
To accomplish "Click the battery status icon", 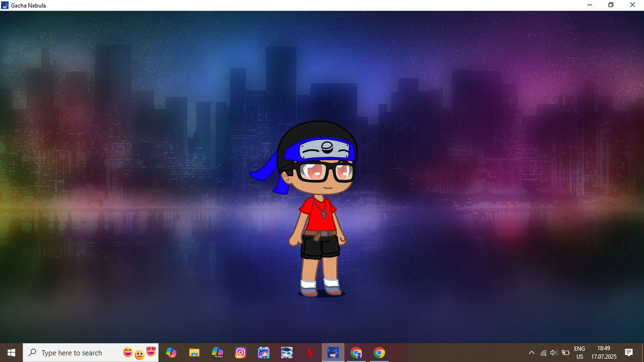I will [x=566, y=353].
